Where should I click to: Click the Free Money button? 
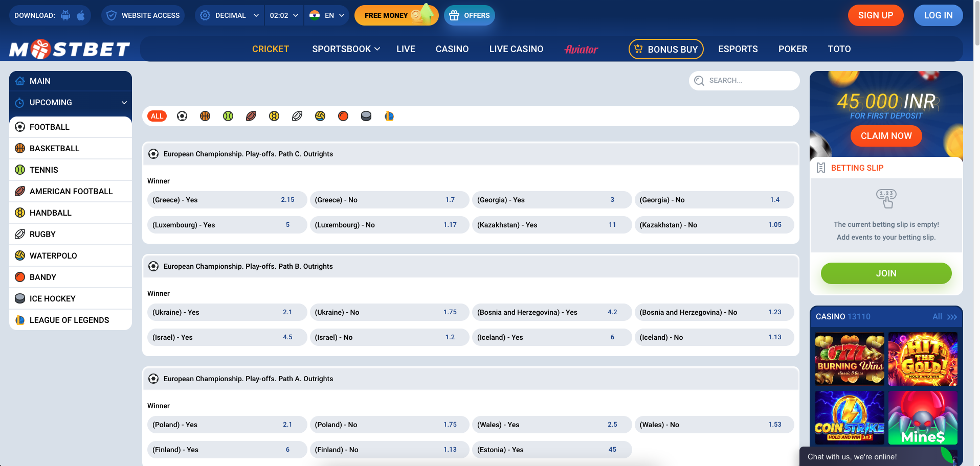[396, 15]
